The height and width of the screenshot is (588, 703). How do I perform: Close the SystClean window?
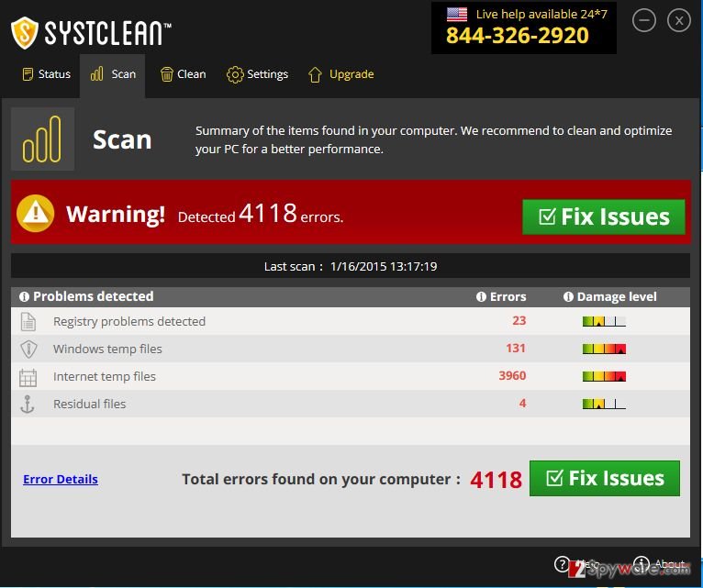click(x=679, y=20)
